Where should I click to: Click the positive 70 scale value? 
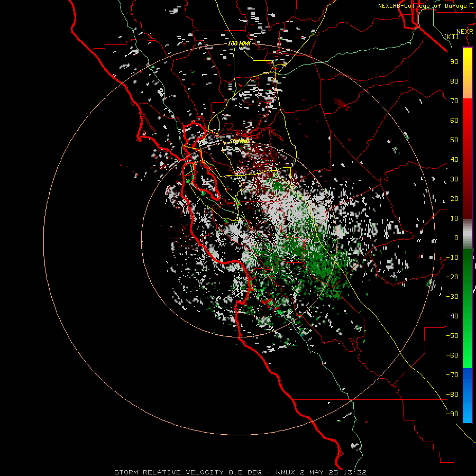454,101
